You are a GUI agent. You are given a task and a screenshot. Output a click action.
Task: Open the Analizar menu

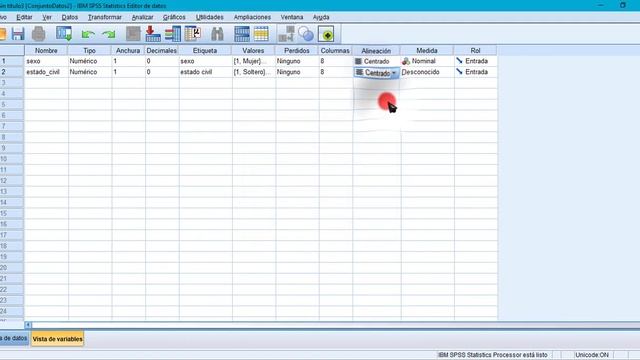coord(142,17)
